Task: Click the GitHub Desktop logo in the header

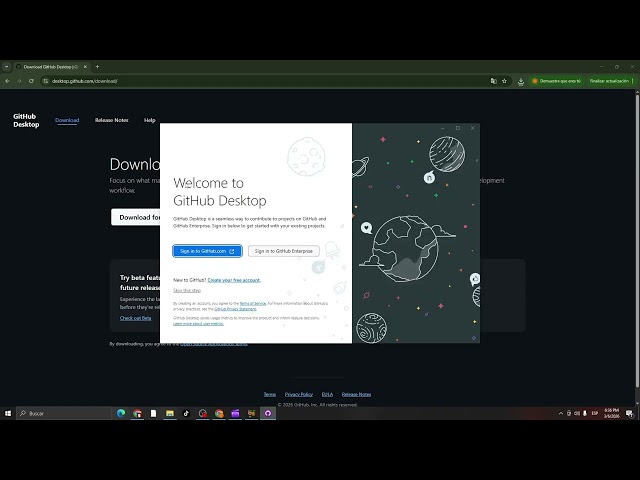Action: click(26, 120)
